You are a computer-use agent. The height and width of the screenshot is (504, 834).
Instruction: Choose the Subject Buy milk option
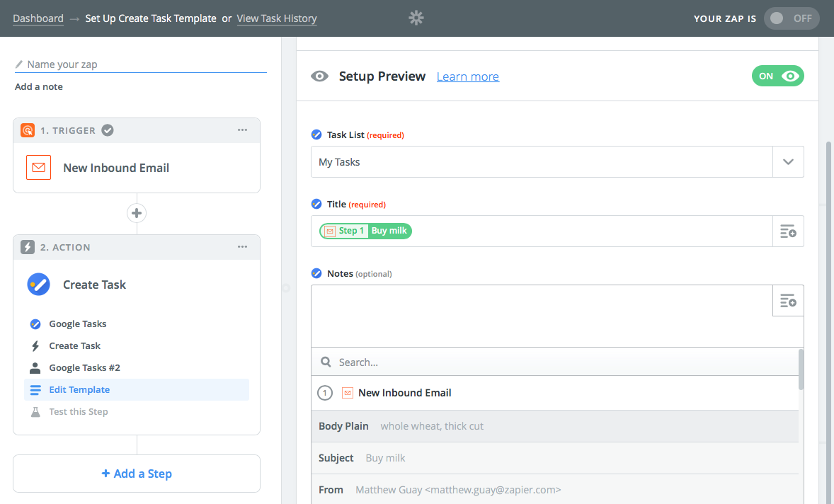[555, 458]
